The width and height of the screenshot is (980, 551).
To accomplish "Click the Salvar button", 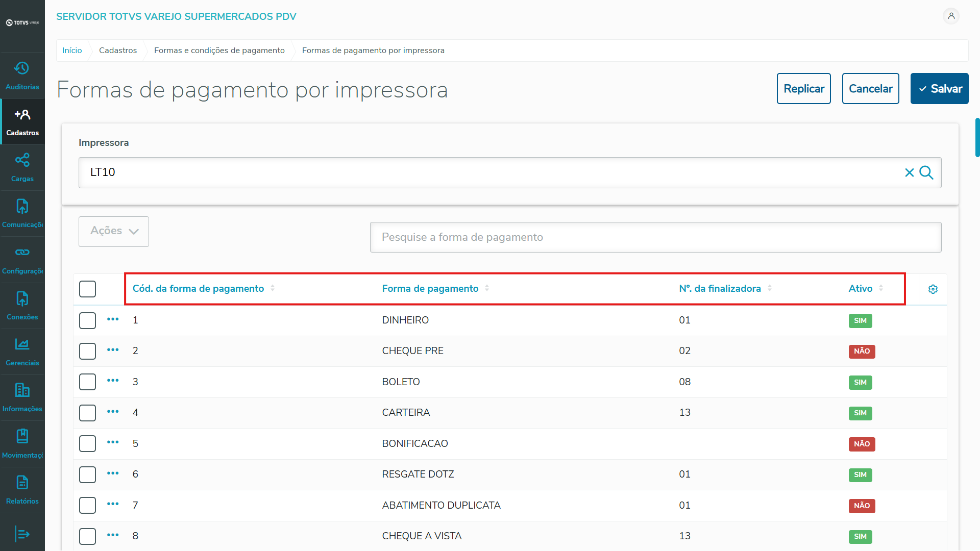I will click(x=939, y=89).
